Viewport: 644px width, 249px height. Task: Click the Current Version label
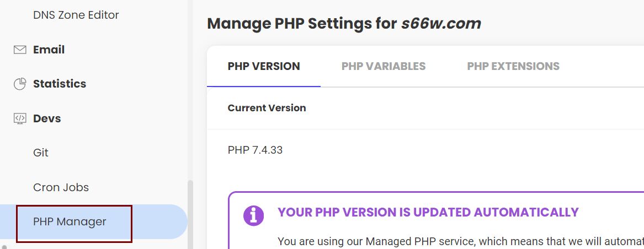267,108
